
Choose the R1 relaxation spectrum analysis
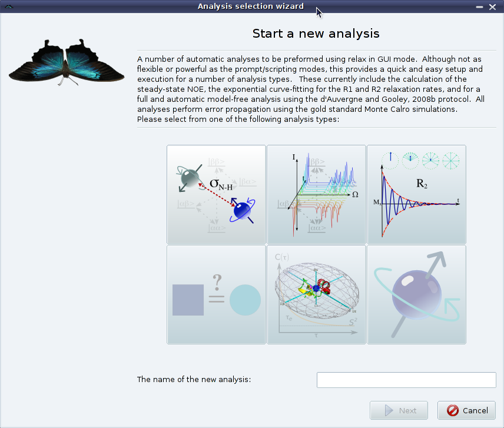click(316, 194)
